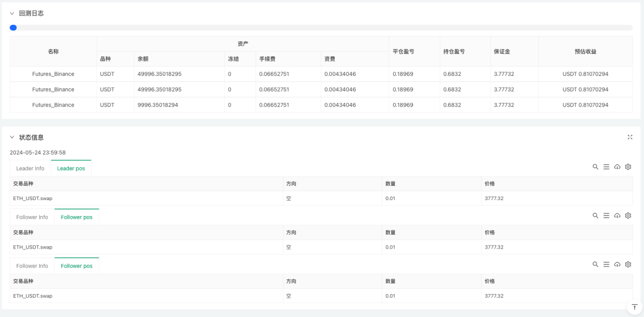This screenshot has height=317, width=644.
Task: Click the list menu icon in the second Follower table
Action: [606, 264]
